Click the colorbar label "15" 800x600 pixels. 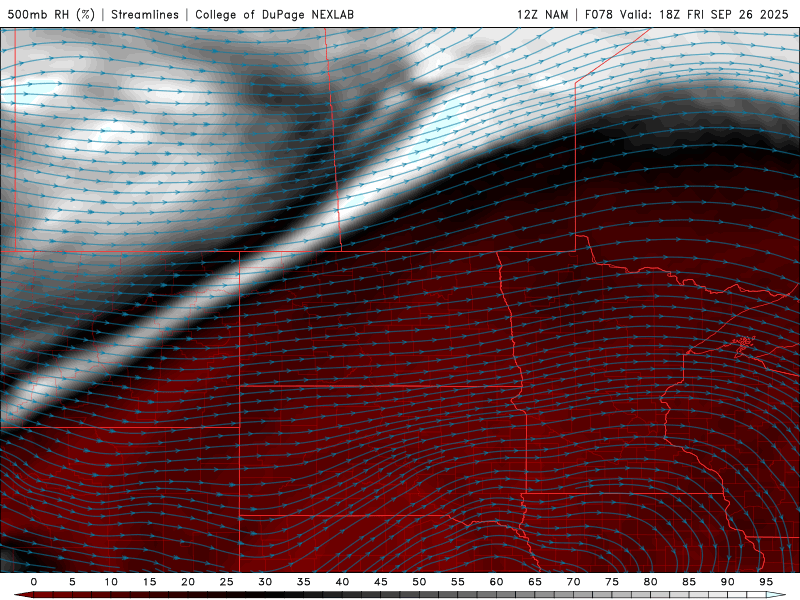coord(149,582)
